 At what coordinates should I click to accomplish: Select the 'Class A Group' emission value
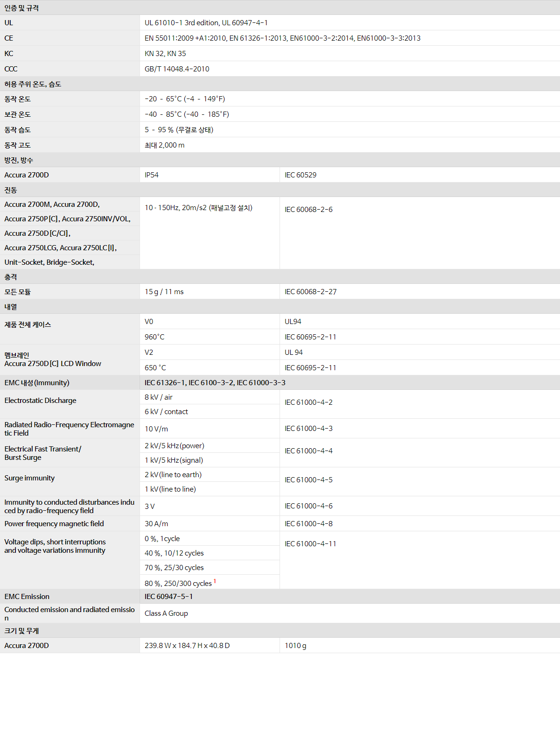point(166,613)
